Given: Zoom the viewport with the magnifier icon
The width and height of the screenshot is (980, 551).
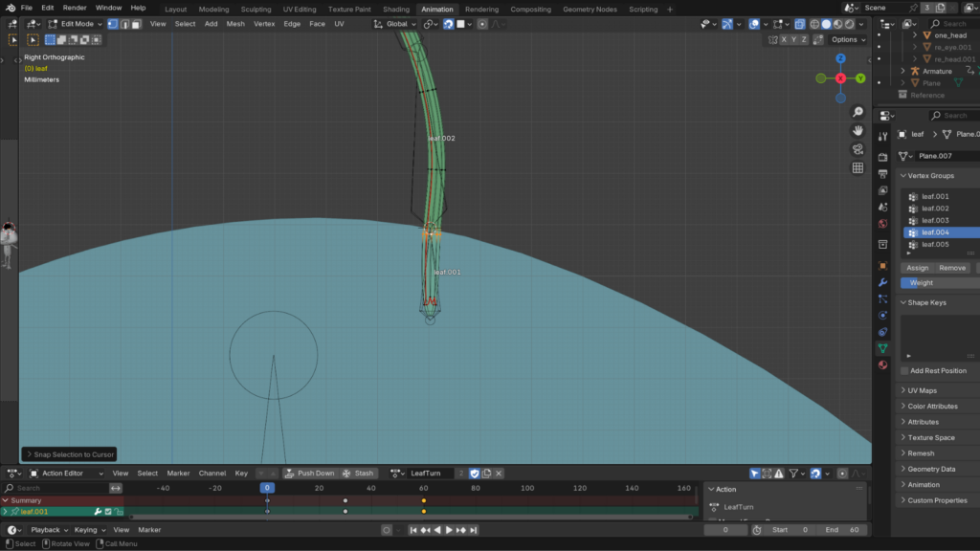Looking at the screenshot, I should click(x=857, y=112).
